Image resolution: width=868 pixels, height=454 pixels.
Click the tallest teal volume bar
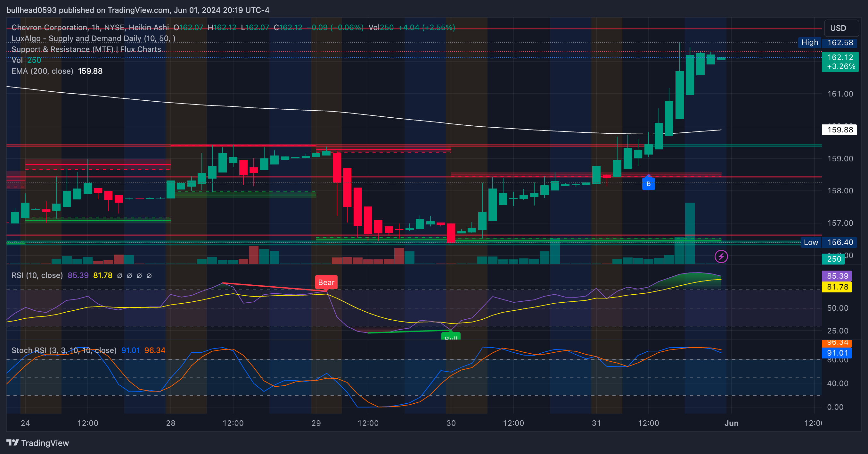pyautogui.click(x=689, y=233)
